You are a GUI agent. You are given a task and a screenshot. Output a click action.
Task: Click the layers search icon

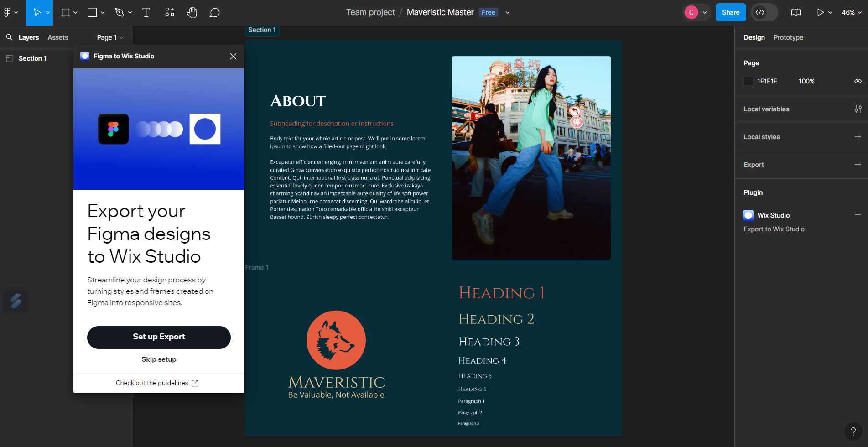tap(9, 37)
